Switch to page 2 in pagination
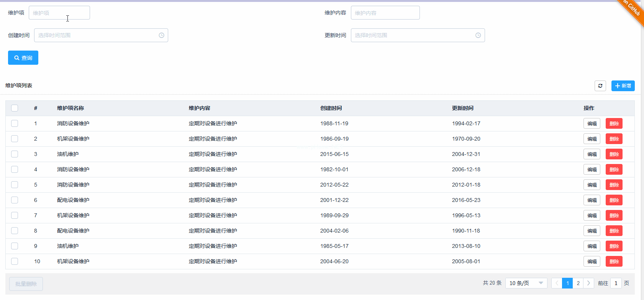644x300 pixels. pyautogui.click(x=578, y=283)
